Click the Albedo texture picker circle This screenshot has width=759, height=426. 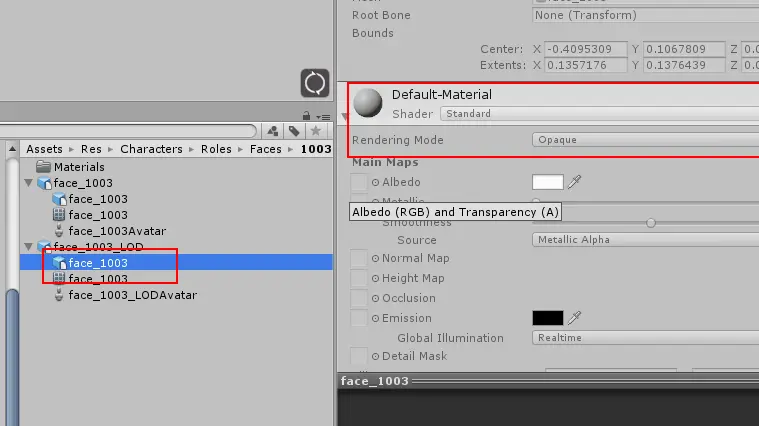(x=375, y=183)
